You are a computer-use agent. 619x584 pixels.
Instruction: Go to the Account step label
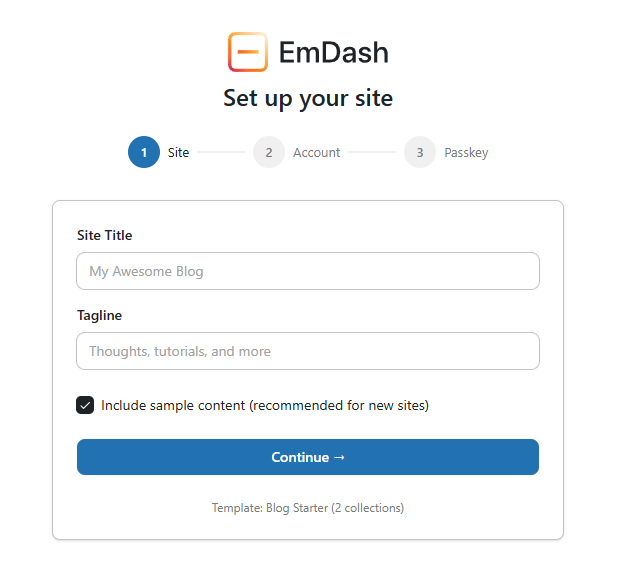pos(316,153)
